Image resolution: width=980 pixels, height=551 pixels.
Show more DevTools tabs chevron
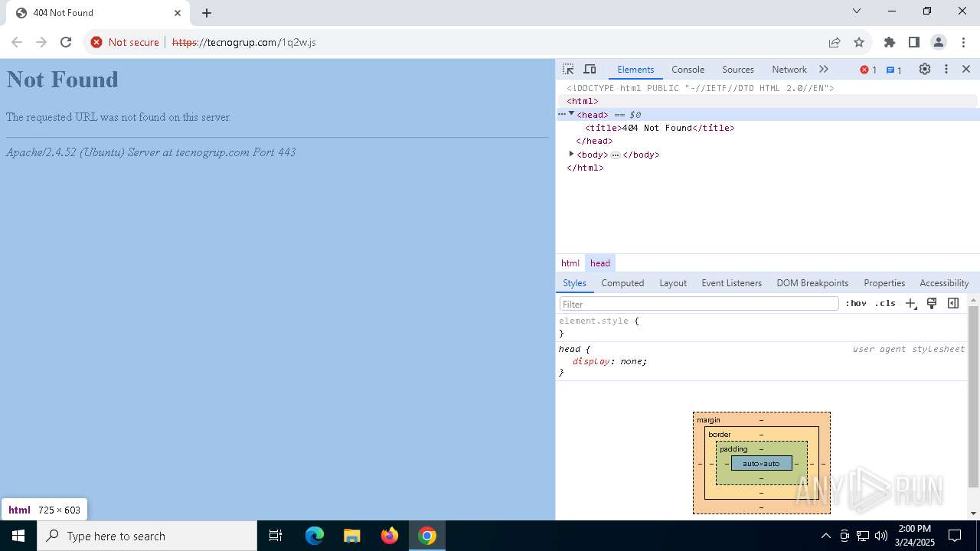[x=824, y=69]
